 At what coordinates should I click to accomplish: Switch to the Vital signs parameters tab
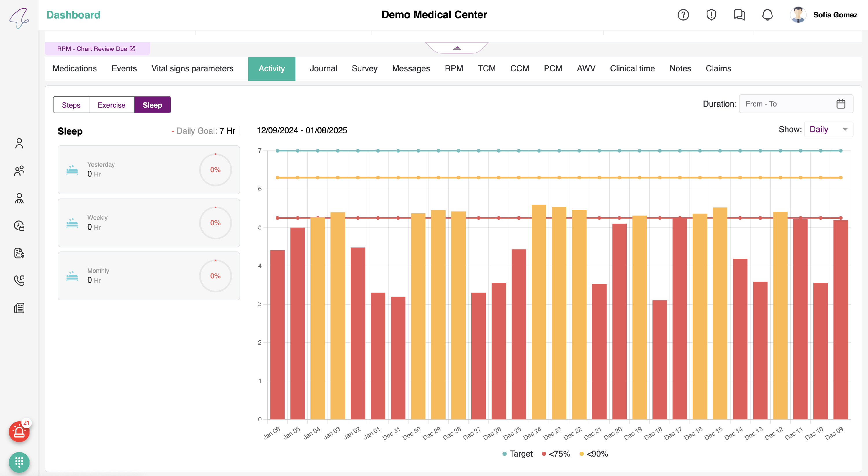click(x=192, y=68)
